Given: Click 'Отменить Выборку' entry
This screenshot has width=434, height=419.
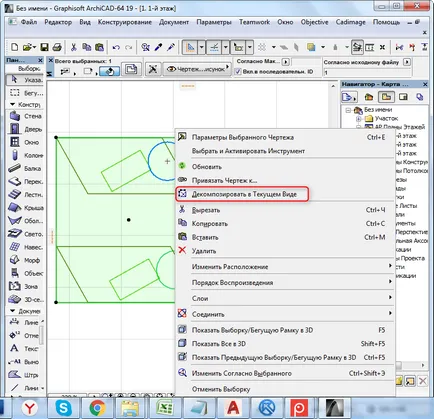Looking at the screenshot, I should click(285, 389).
